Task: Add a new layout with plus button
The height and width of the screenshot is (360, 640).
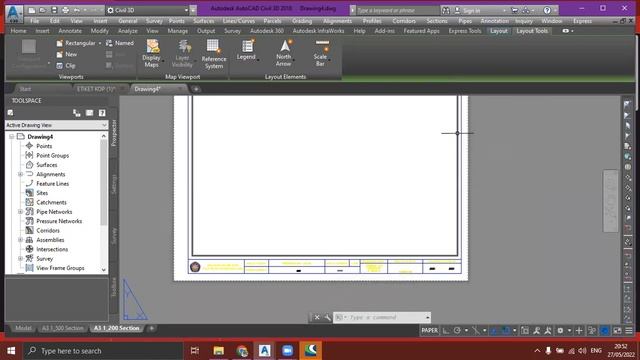Action: [x=151, y=328]
